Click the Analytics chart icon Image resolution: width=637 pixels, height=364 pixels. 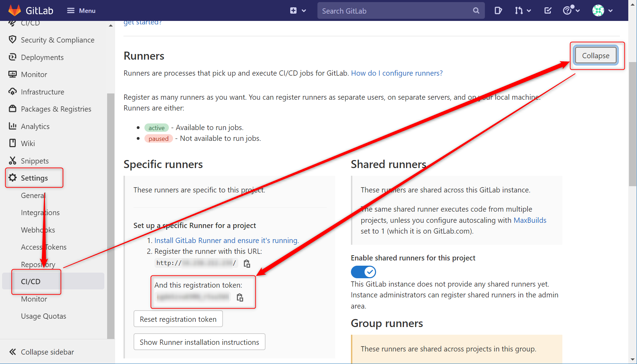[x=13, y=126]
